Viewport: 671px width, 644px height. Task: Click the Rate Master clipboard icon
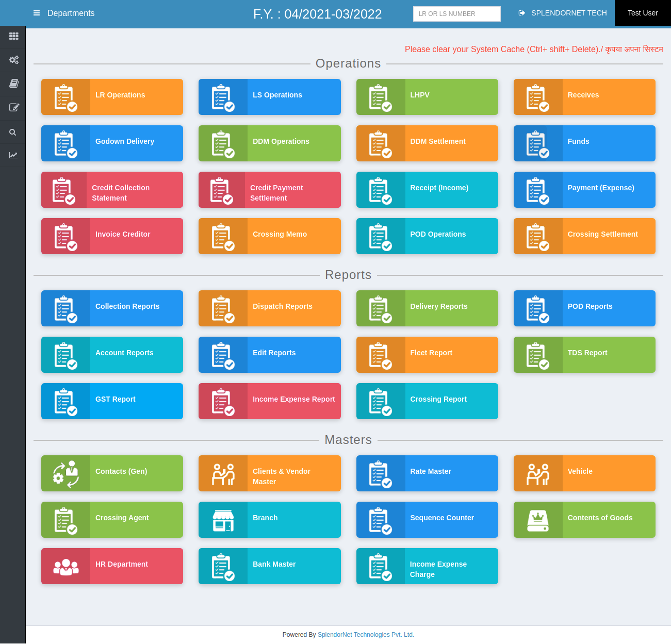[381, 474]
